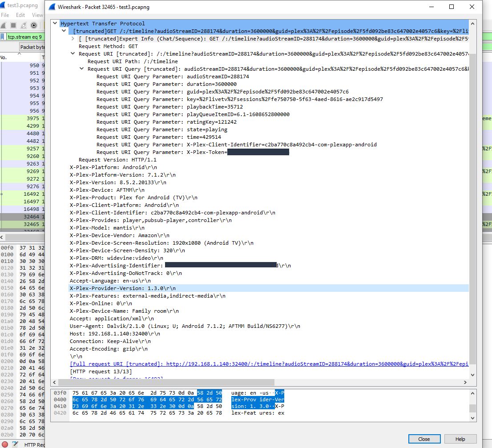Image resolution: width=492 pixels, height=448 pixels.
Task: Select [HTTP request 13/13] line
Action: pyautogui.click(x=101, y=371)
